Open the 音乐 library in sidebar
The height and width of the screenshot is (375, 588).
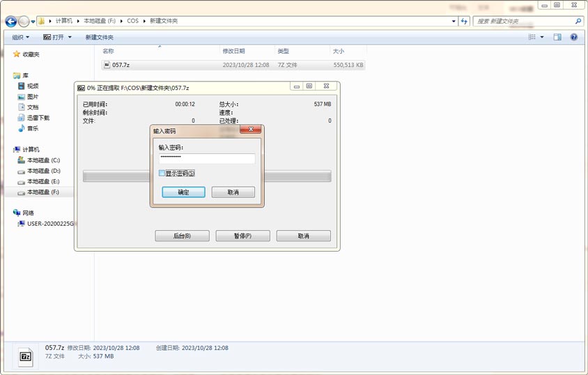coord(32,128)
